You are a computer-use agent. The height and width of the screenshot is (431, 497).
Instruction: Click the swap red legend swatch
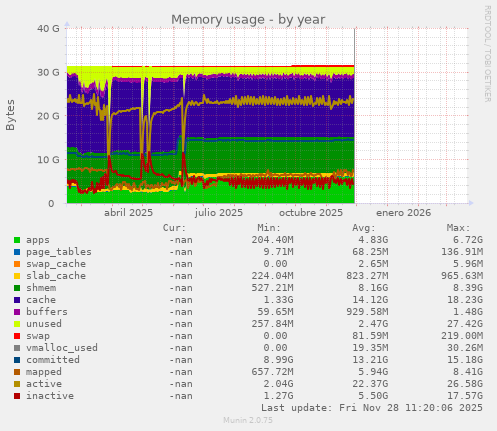17,336
